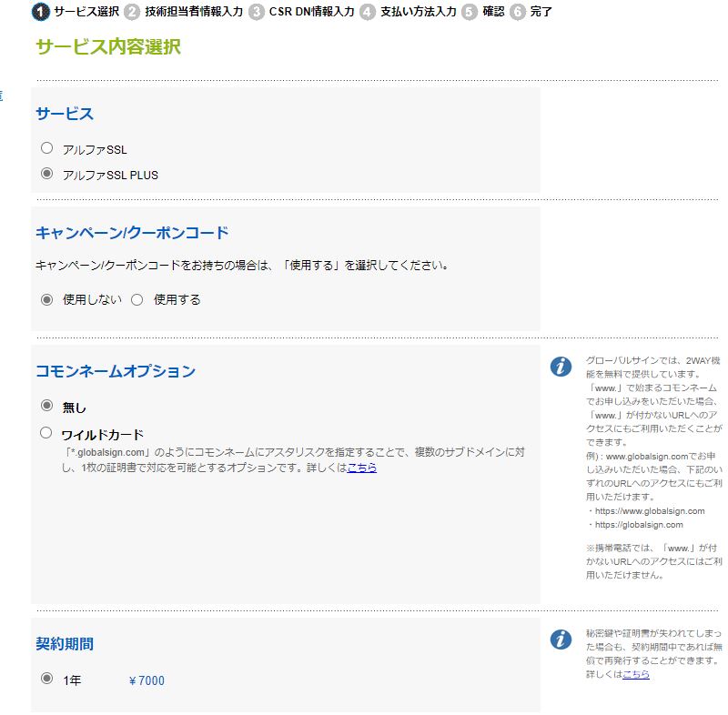Click step 4 circle 支払い方法入力

pyautogui.click(x=368, y=12)
